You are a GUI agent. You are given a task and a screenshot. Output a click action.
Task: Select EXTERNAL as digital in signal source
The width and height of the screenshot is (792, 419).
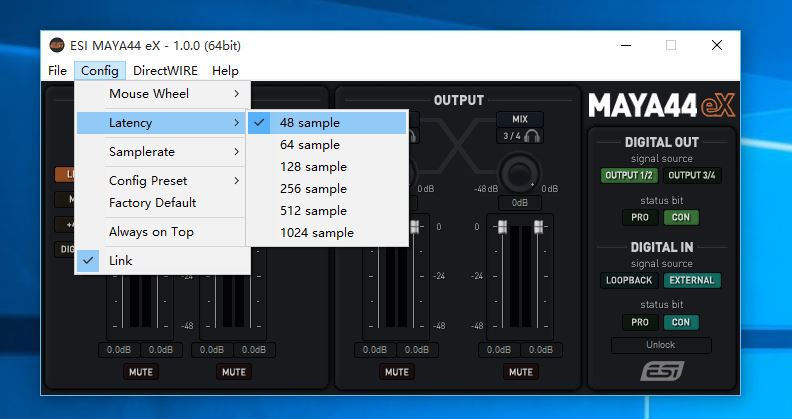pyautogui.click(x=692, y=280)
